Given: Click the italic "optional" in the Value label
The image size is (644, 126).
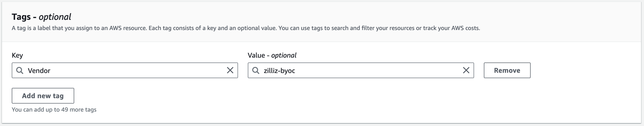Looking at the screenshot, I should coord(284,55).
